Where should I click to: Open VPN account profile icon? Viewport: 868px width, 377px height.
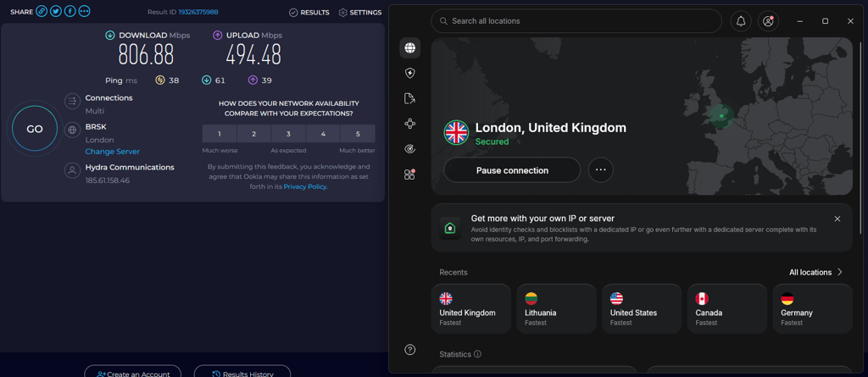coord(768,21)
